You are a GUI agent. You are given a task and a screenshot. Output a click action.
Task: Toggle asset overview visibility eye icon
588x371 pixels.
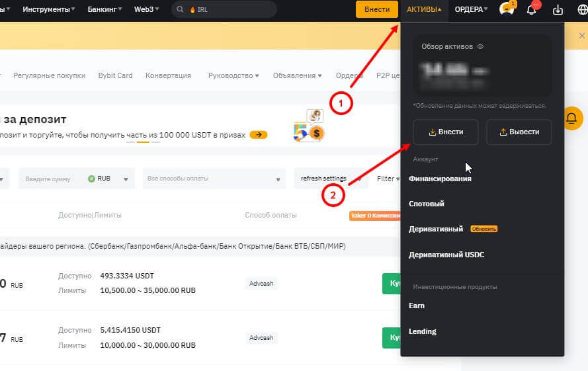tap(480, 47)
